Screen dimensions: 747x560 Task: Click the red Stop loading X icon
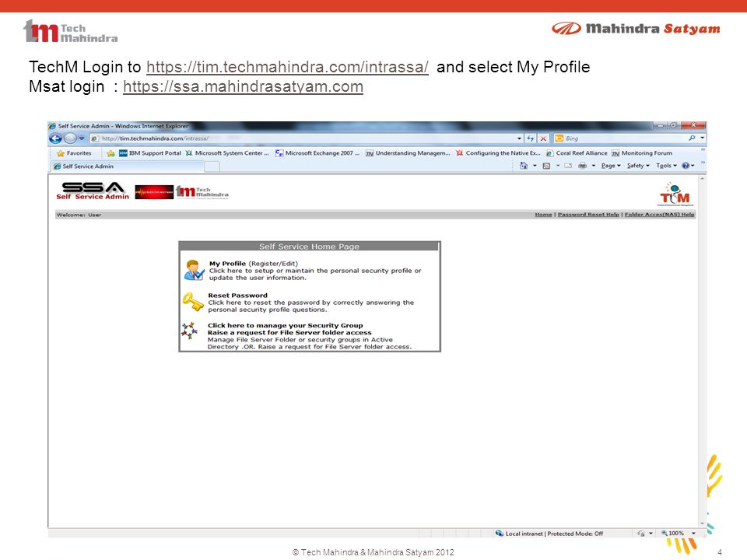[543, 138]
